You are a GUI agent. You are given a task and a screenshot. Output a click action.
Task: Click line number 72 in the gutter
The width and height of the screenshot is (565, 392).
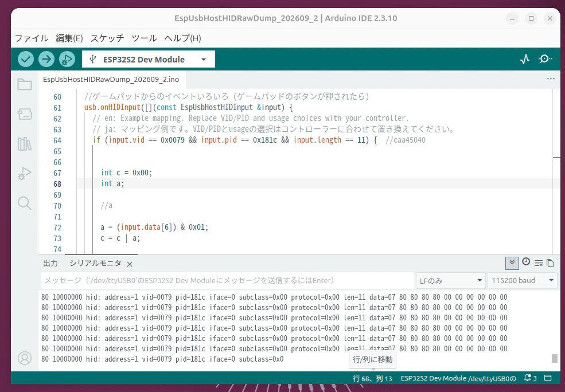(57, 228)
